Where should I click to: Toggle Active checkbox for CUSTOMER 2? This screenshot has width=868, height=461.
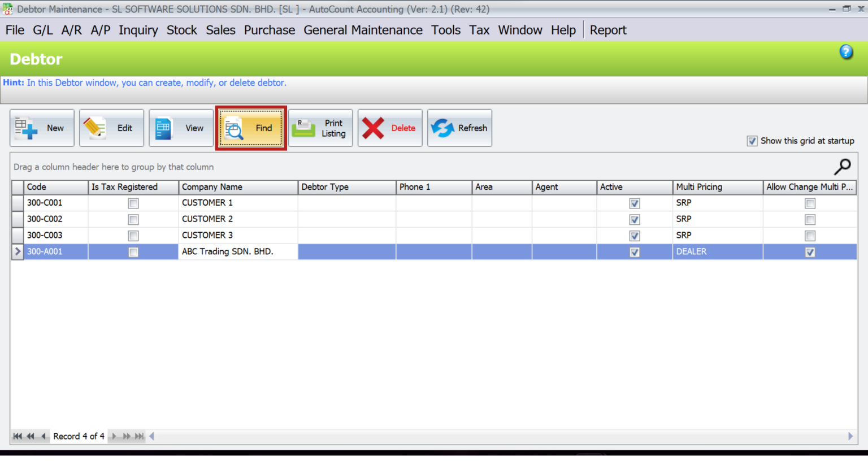[635, 220]
